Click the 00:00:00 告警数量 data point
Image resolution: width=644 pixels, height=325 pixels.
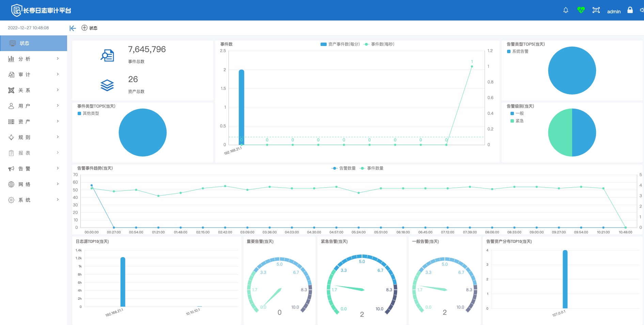[92, 185]
